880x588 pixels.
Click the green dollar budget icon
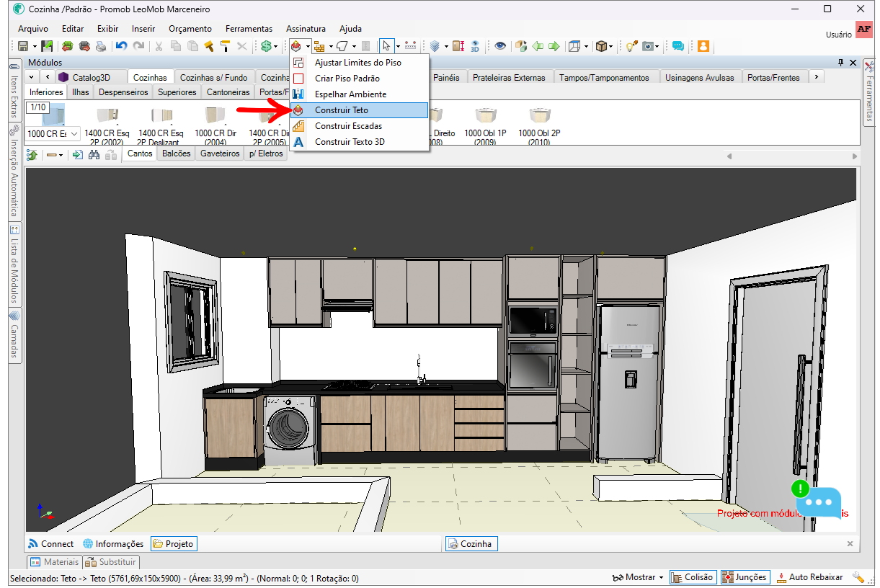point(266,46)
